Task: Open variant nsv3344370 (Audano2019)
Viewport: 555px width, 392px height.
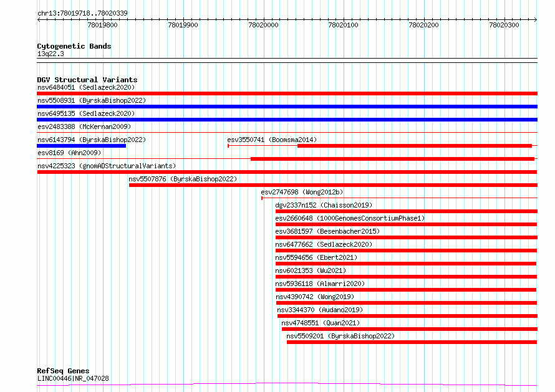Action: click(320, 310)
